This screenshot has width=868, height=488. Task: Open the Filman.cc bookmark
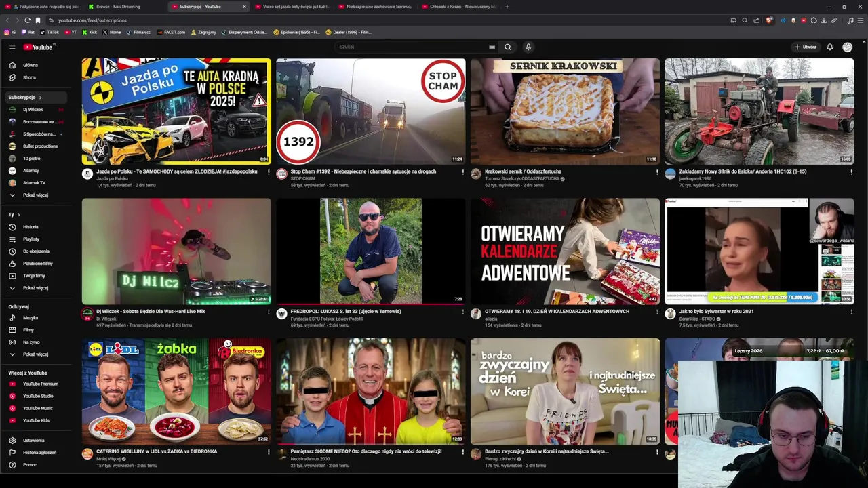pos(138,32)
